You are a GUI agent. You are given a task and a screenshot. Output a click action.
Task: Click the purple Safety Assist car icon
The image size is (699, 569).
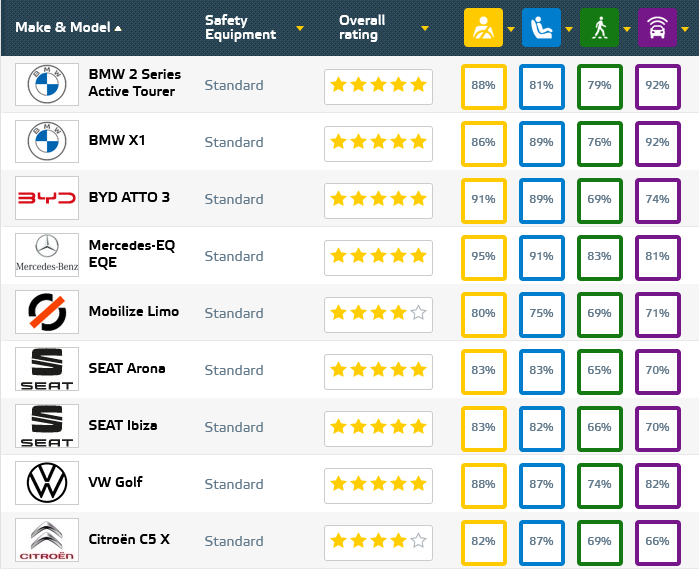point(658,28)
